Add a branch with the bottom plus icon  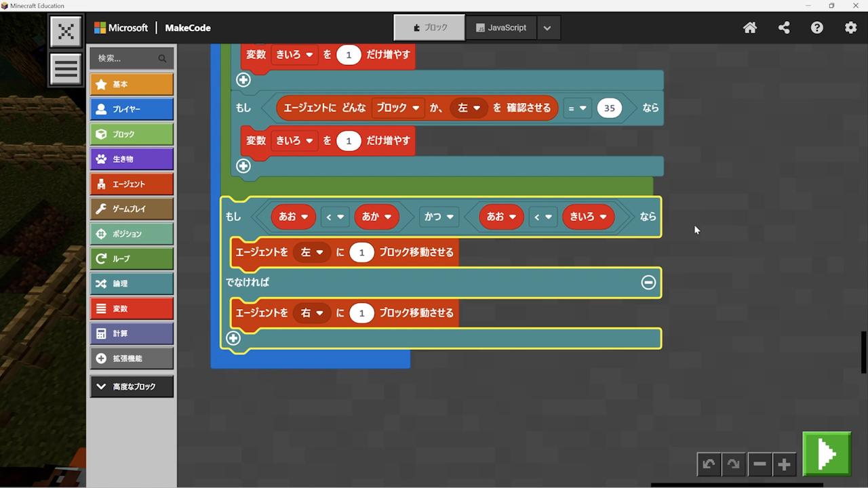tap(233, 338)
